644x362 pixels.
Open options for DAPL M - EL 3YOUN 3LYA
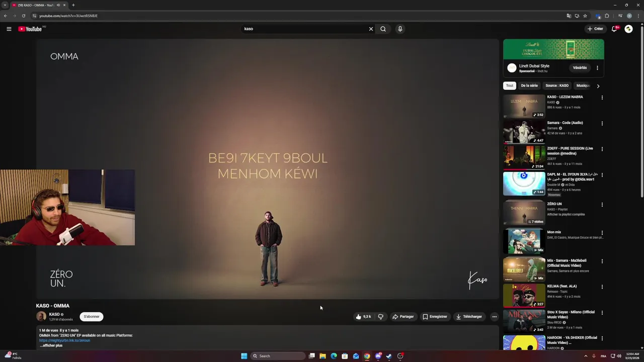(602, 175)
